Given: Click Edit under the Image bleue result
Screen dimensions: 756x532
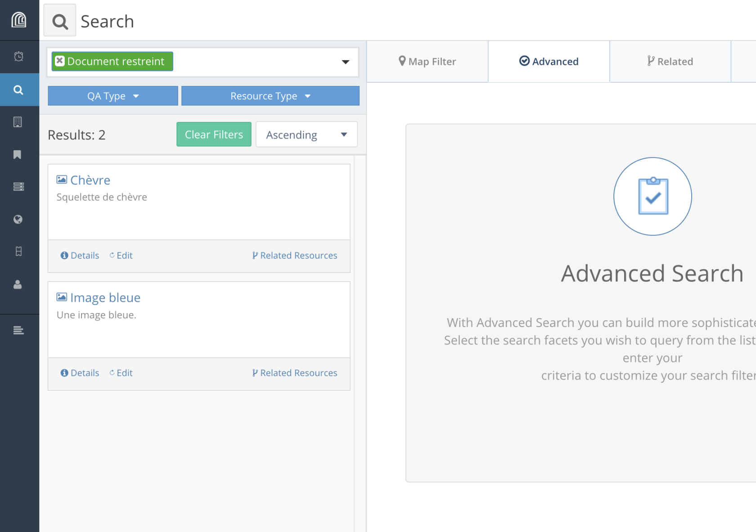Looking at the screenshot, I should (121, 373).
